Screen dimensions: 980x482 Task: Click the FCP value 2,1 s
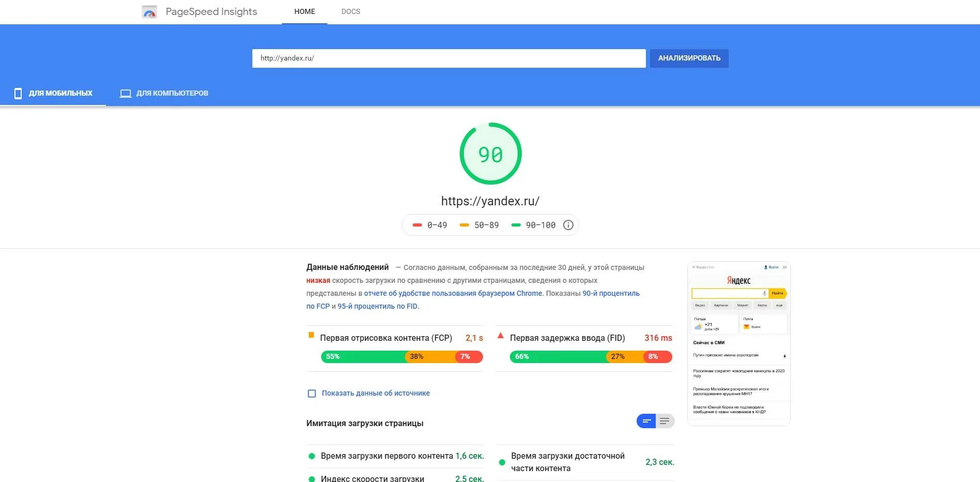[474, 338]
